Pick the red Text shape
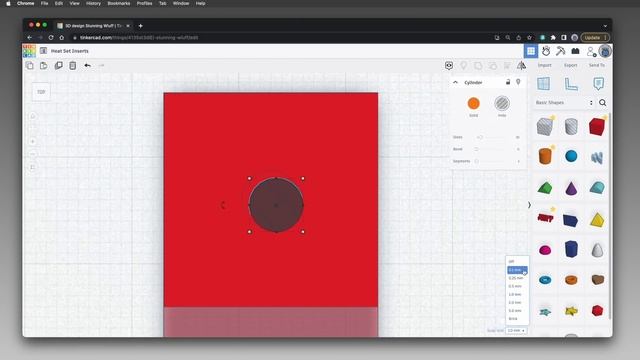Image resolution: width=640 pixels, height=360 pixels. coord(545,218)
